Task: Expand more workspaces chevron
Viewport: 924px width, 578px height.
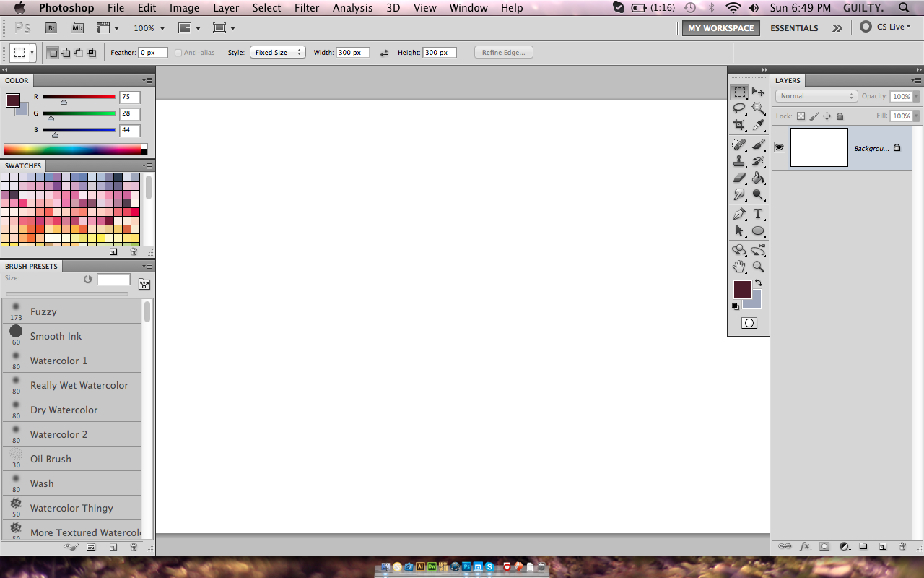Action: pyautogui.click(x=837, y=28)
